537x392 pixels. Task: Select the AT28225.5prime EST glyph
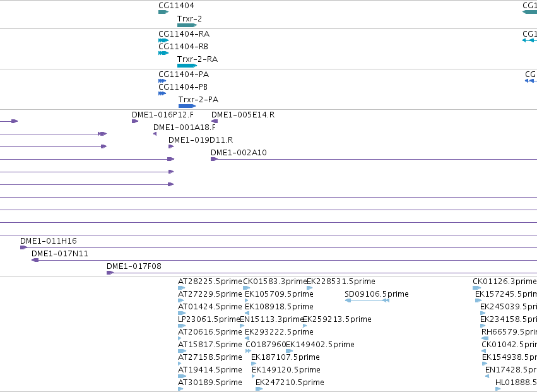click(182, 288)
